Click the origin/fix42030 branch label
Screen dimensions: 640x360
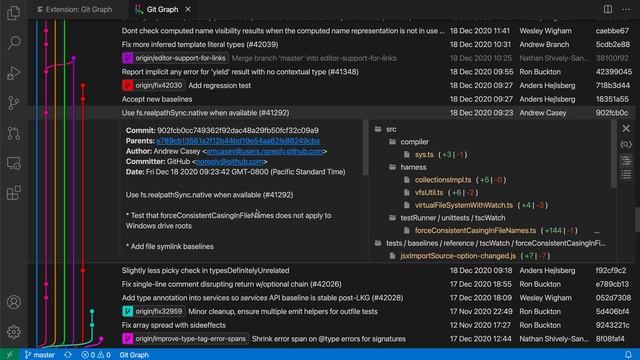[153, 85]
